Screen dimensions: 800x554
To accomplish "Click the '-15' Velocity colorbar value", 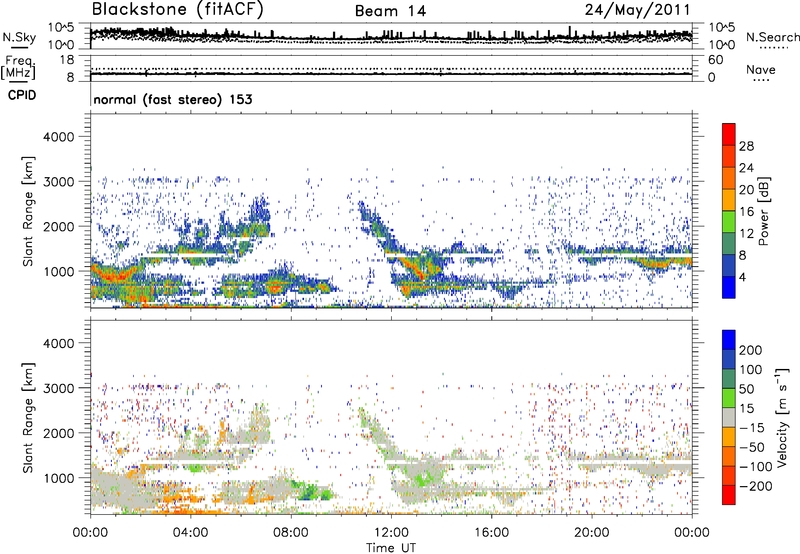I will (752, 428).
